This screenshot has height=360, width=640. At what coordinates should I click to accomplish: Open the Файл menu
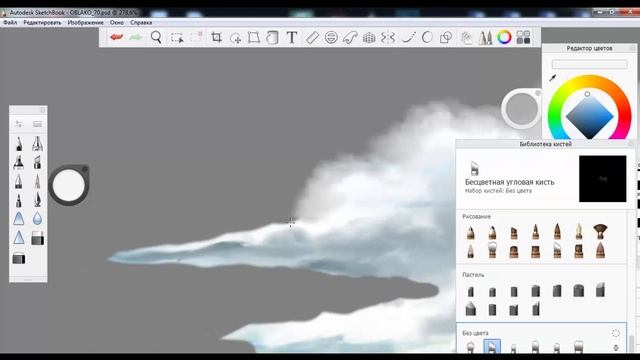10,22
